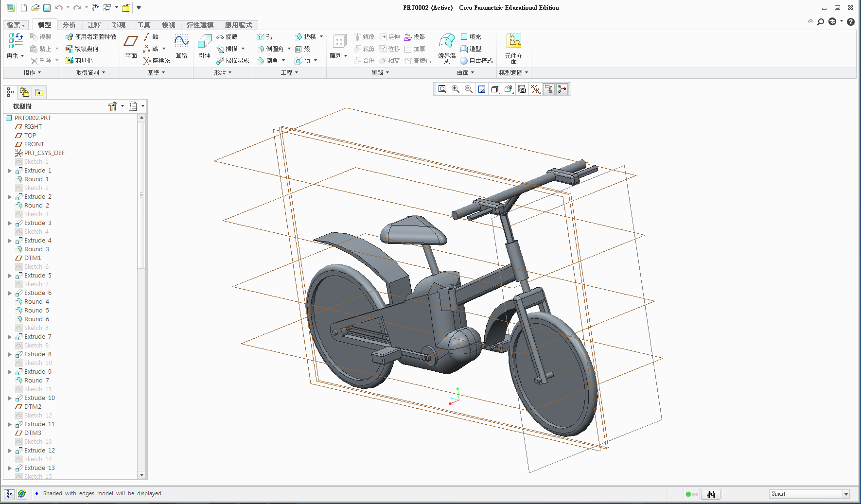Switch to the favorites tab icon
Viewport: 861px width, 504px height.
pos(39,92)
